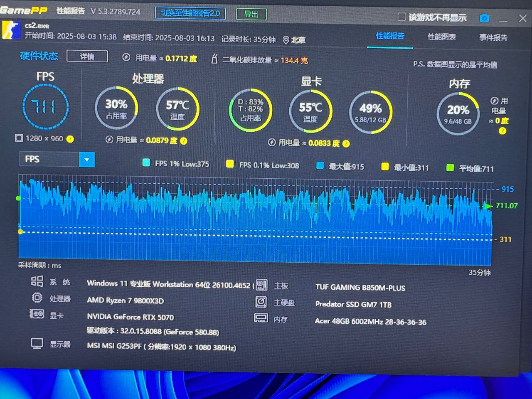Click the 平均值 legend color swatch

point(450,167)
